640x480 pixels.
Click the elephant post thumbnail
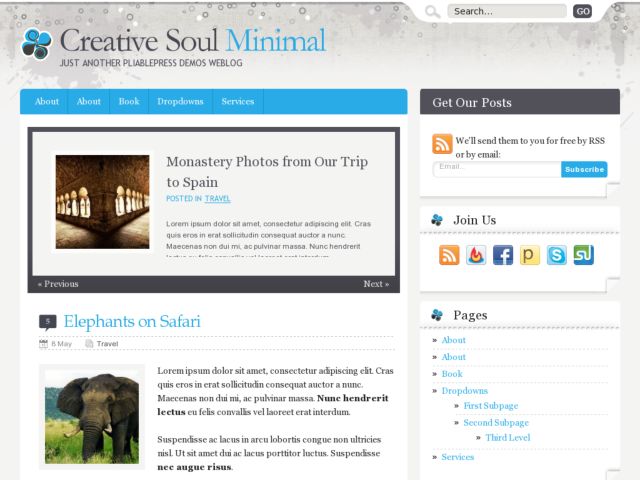(92, 417)
